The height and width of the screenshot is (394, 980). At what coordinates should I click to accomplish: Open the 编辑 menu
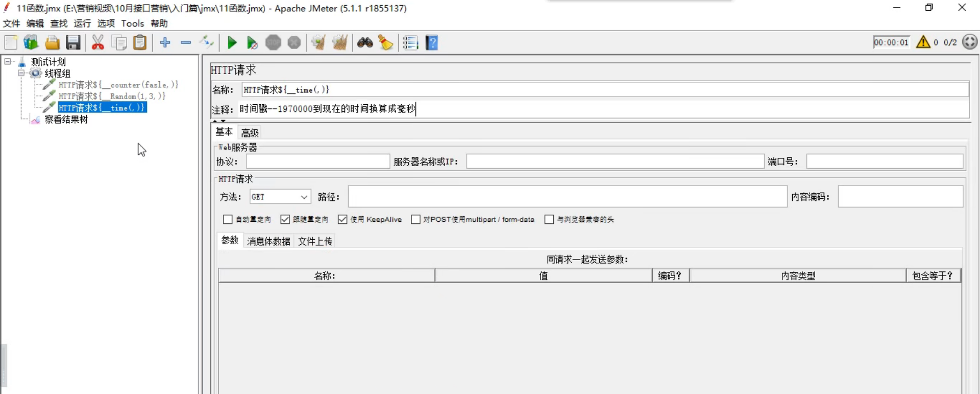point(35,24)
